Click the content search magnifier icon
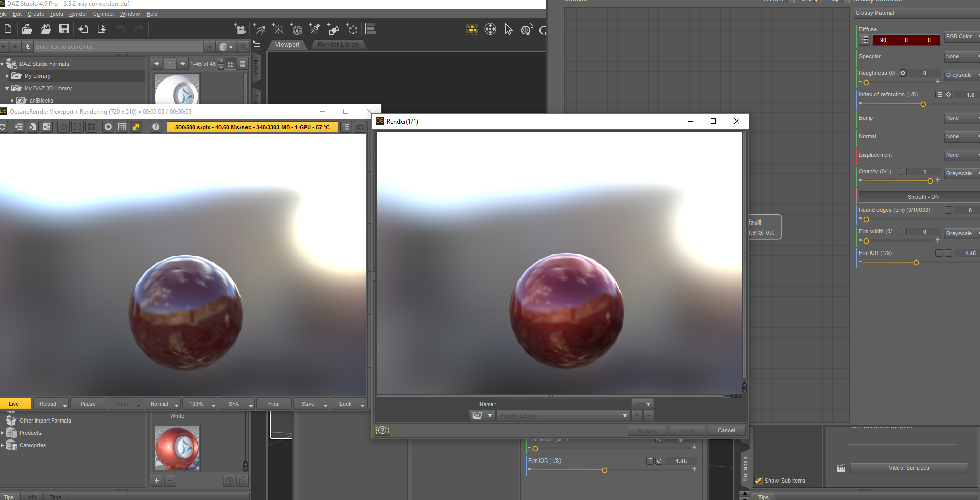Image resolution: width=980 pixels, height=500 pixels. [244, 47]
